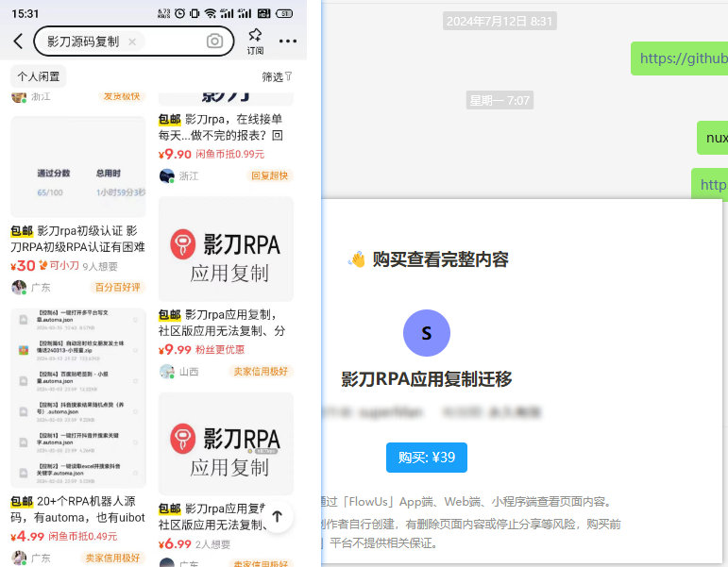Open the 广东 seller avatar beside 百分百好评

click(19, 287)
